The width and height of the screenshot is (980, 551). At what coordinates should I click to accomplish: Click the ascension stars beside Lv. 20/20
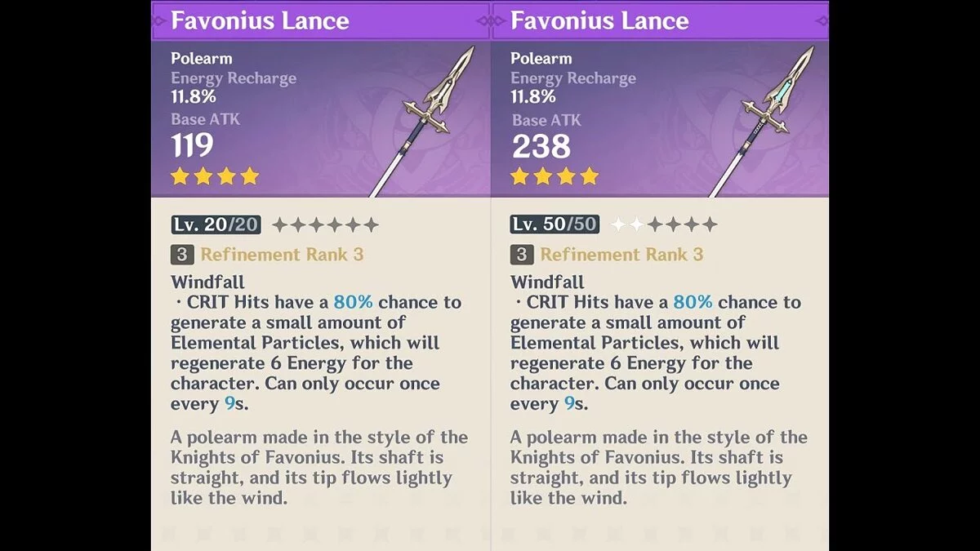pyautogui.click(x=325, y=224)
